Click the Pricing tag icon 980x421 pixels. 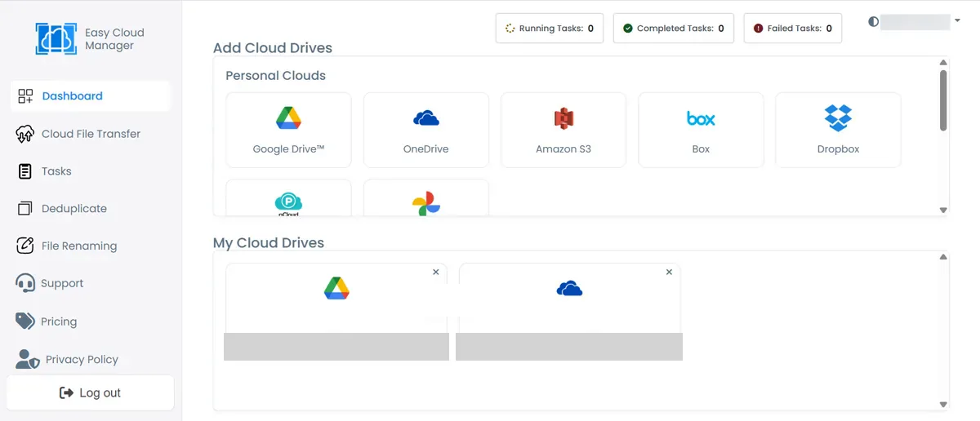25,321
